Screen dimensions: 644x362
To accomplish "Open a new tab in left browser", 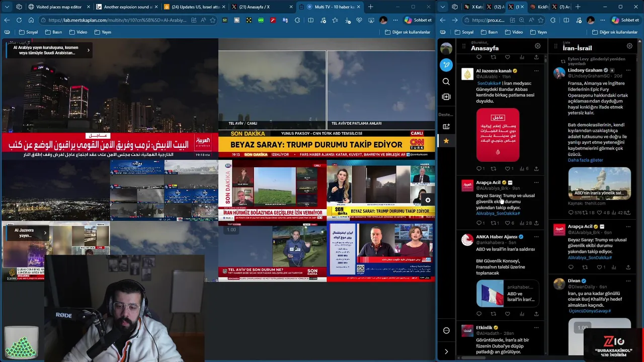I will pos(371,7).
